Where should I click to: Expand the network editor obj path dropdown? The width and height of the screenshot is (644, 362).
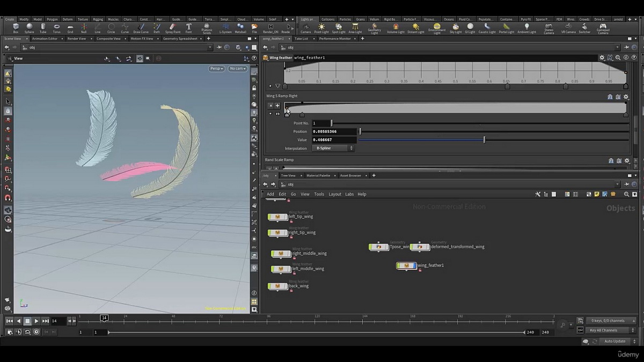[617, 184]
